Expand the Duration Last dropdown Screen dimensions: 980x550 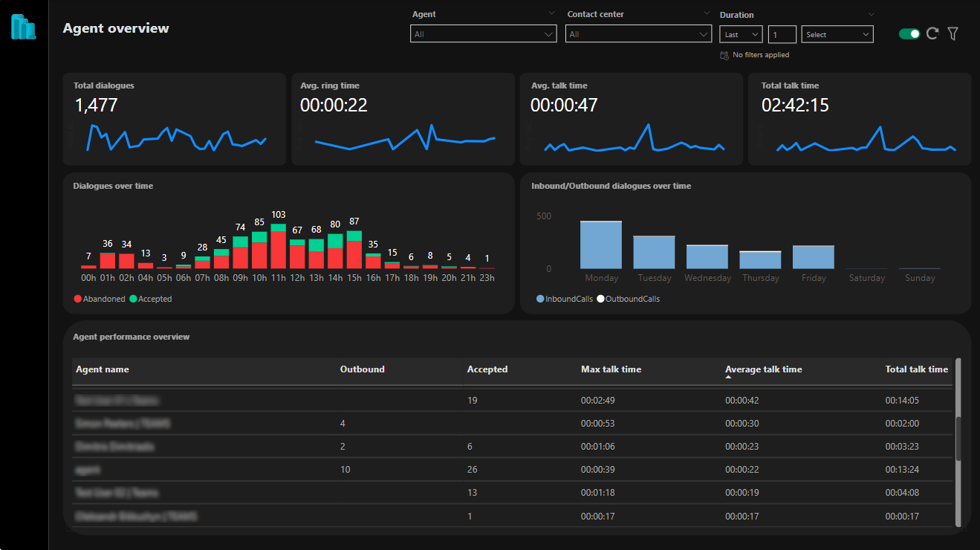741,34
